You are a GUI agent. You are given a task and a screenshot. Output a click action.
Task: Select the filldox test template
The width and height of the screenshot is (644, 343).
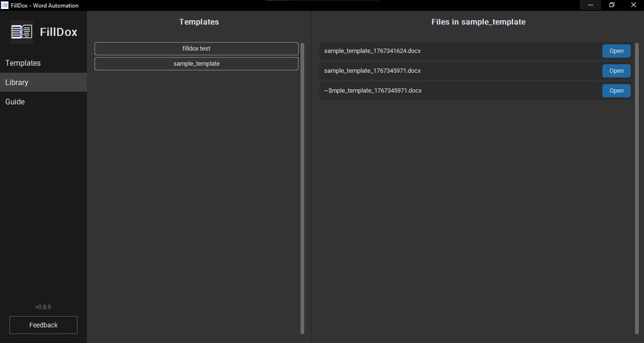click(x=196, y=48)
